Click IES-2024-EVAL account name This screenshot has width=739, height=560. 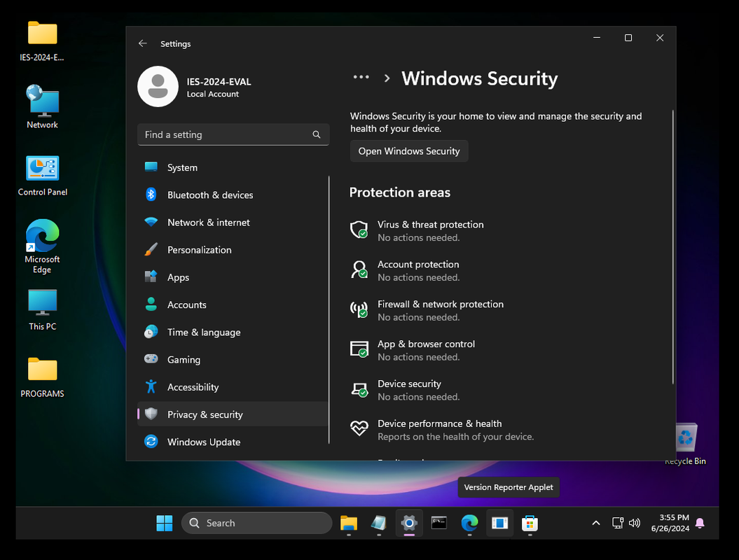(x=219, y=82)
